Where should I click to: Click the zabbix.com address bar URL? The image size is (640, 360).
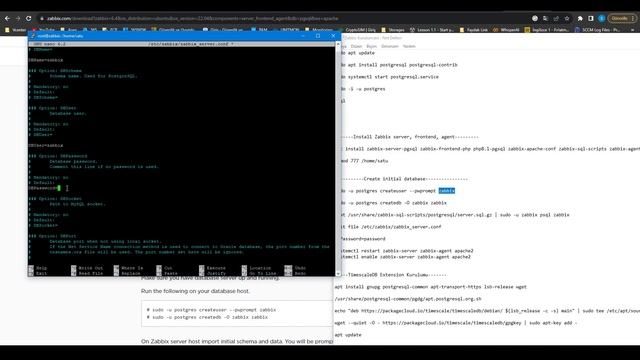click(192, 18)
